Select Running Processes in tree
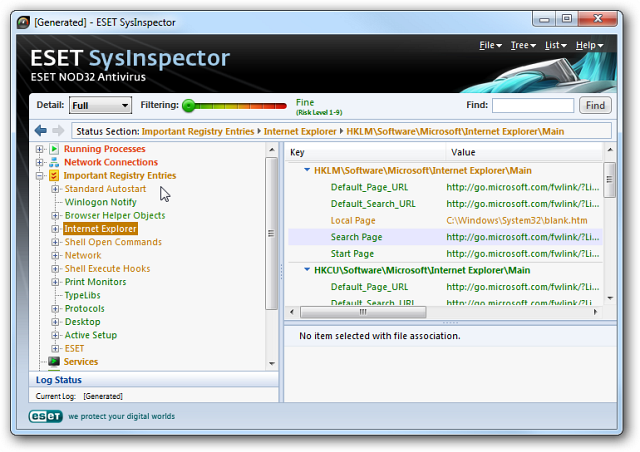640x452 pixels. coord(104,149)
